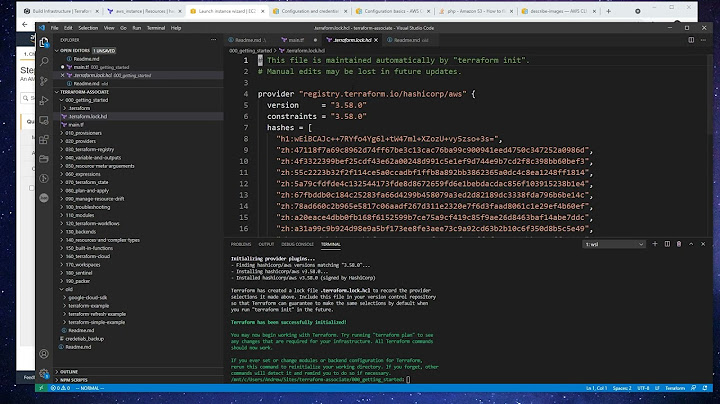This screenshot has height=404, width=720.
Task: Click Terraform language mode in status bar
Action: (675, 388)
